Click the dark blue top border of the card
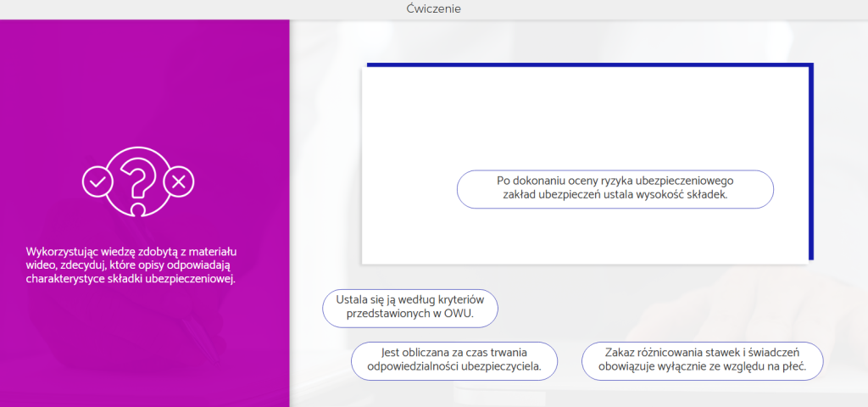868x407 pixels. [585, 64]
